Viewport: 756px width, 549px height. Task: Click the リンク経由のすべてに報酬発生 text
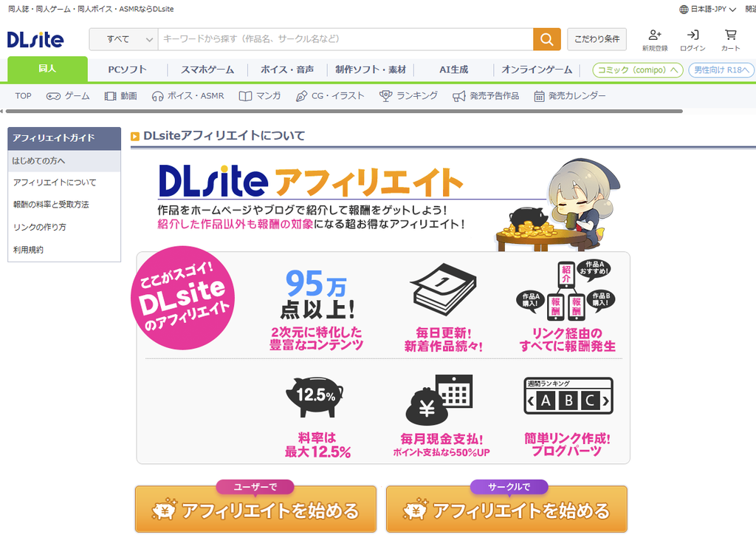(x=568, y=340)
